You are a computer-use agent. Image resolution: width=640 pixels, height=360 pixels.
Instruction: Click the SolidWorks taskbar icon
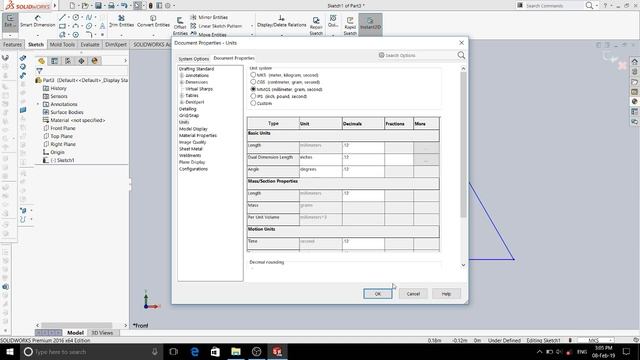pyautogui.click(x=277, y=351)
